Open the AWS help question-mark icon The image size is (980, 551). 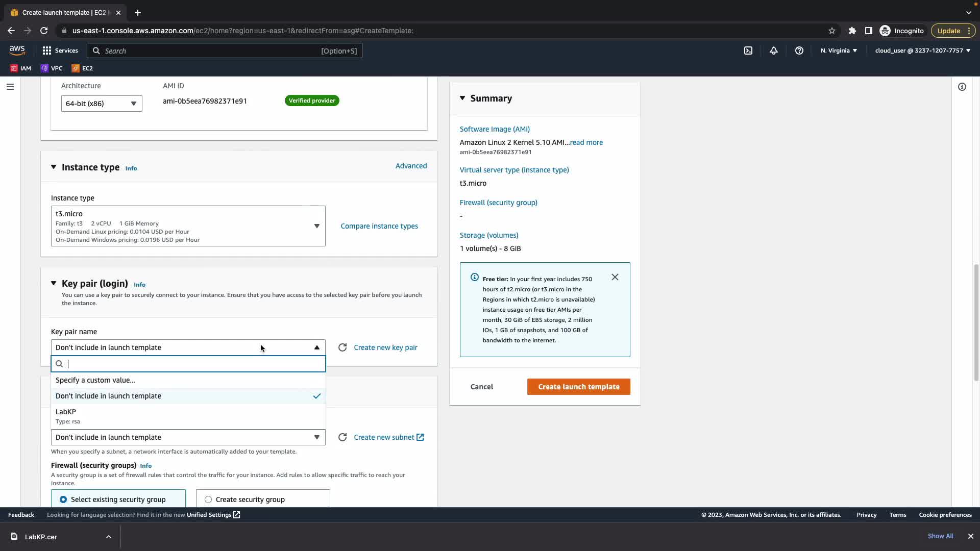click(799, 51)
